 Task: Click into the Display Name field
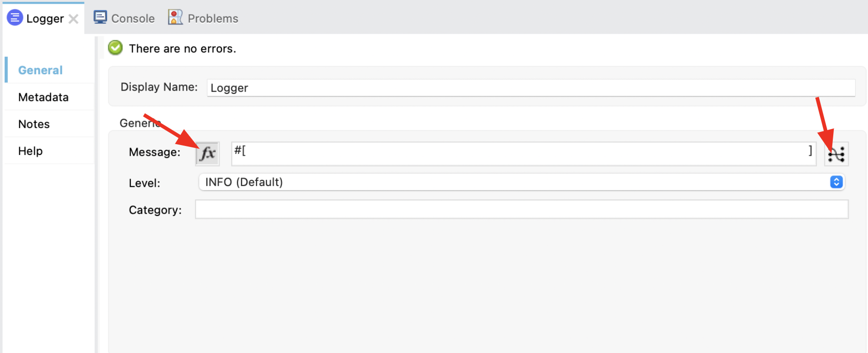530,88
